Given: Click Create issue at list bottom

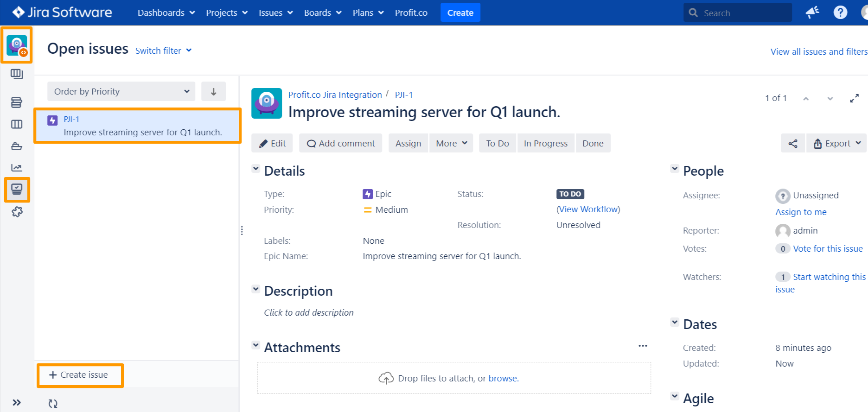Looking at the screenshot, I should [x=79, y=375].
